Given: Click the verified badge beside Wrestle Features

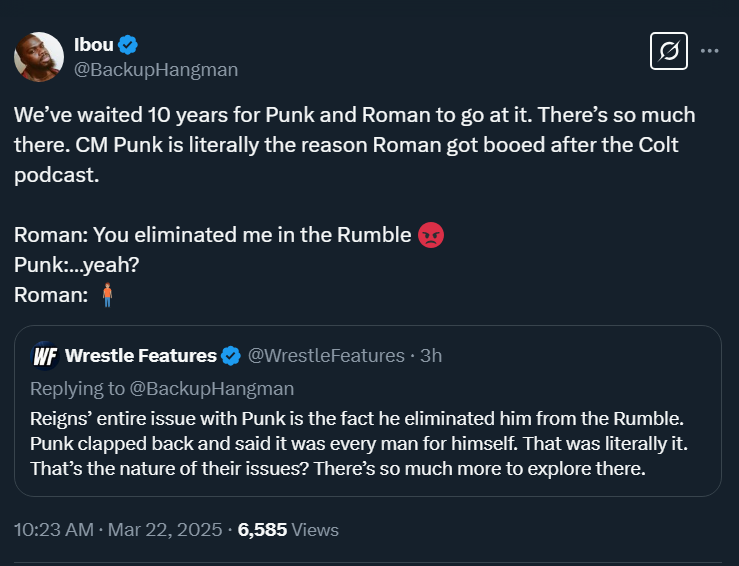Looking at the screenshot, I should [x=231, y=355].
